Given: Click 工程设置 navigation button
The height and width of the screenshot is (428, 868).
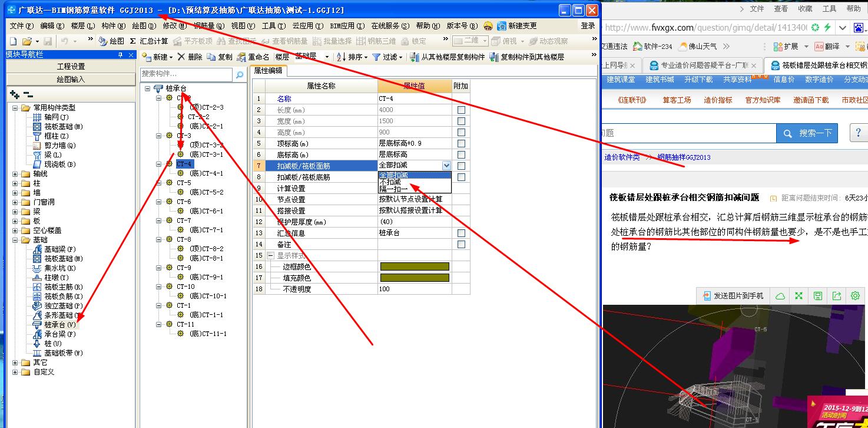Looking at the screenshot, I should coord(71,67).
